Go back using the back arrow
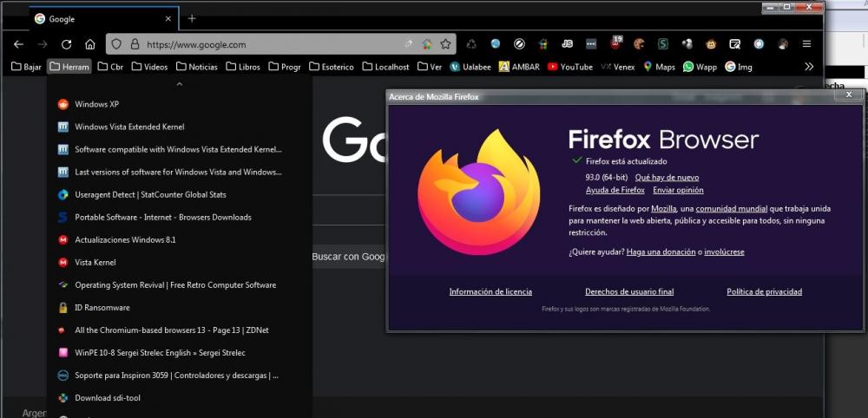 [18, 44]
